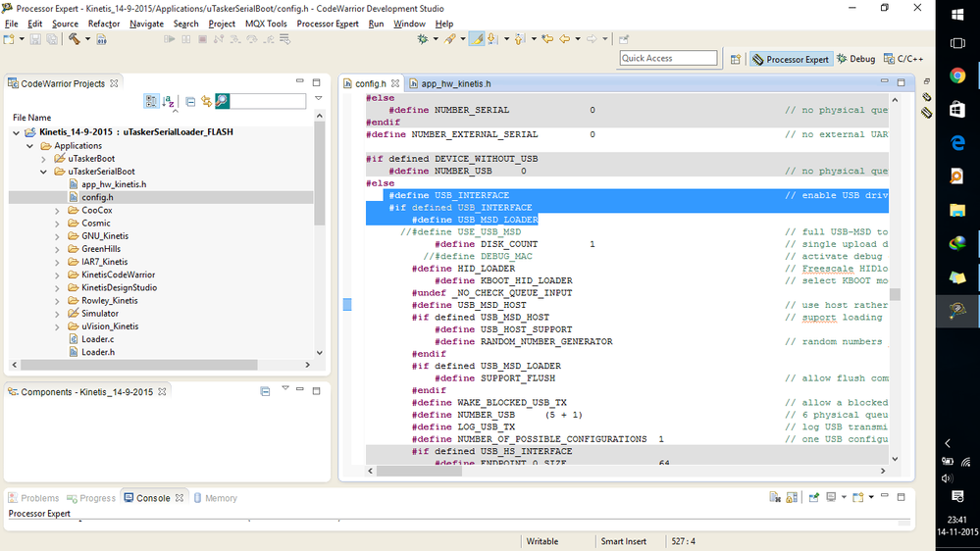This screenshot has height=551, width=980.
Task: Collapse the uTaskerSerialBoot folder
Action: point(43,172)
